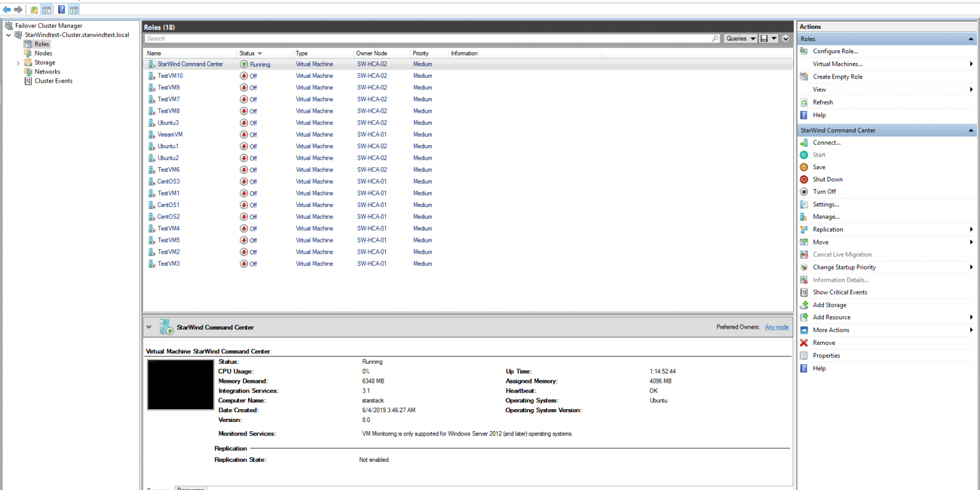Click the search magnifier icon in Roles
The height and width of the screenshot is (490, 980).
715,39
